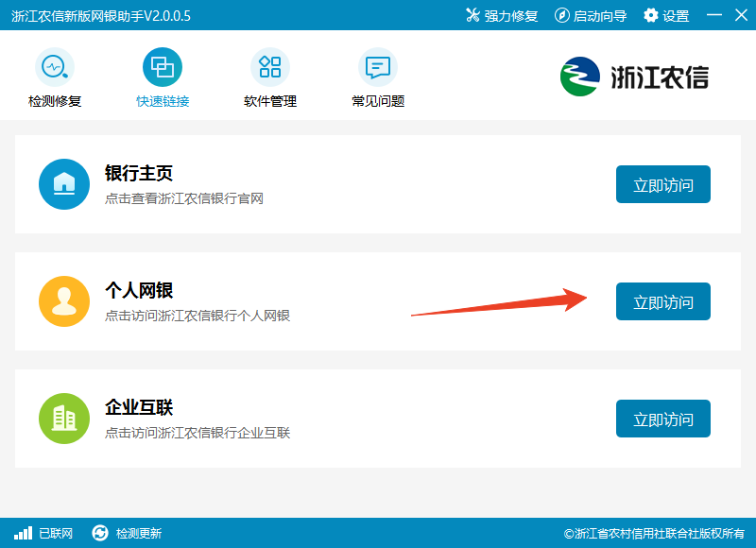Click 立即访问 for 银行主页
756x548 pixels.
(x=662, y=184)
